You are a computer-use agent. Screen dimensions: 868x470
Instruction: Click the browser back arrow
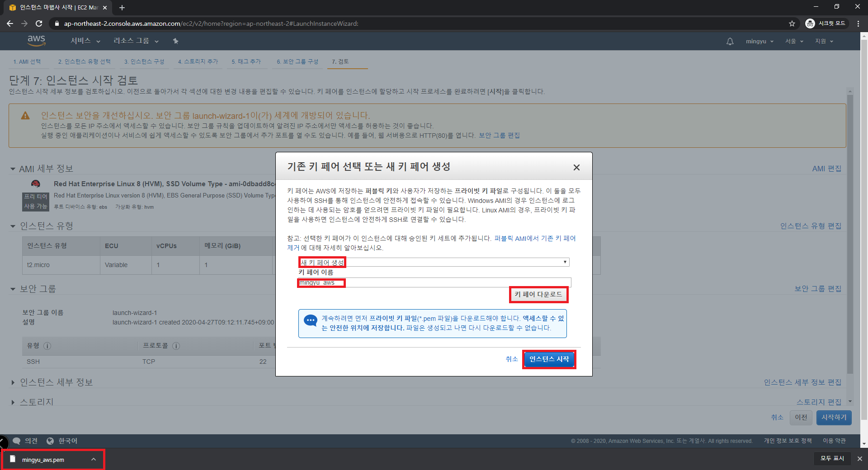pos(10,23)
